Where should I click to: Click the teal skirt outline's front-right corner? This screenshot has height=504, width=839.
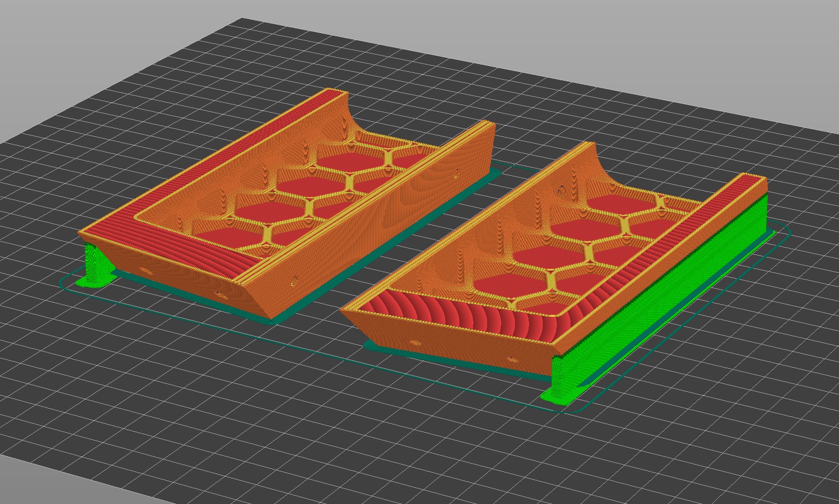click(577, 409)
